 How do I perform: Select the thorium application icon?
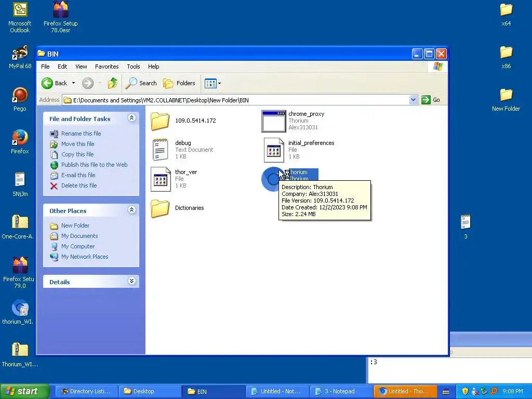(x=273, y=179)
